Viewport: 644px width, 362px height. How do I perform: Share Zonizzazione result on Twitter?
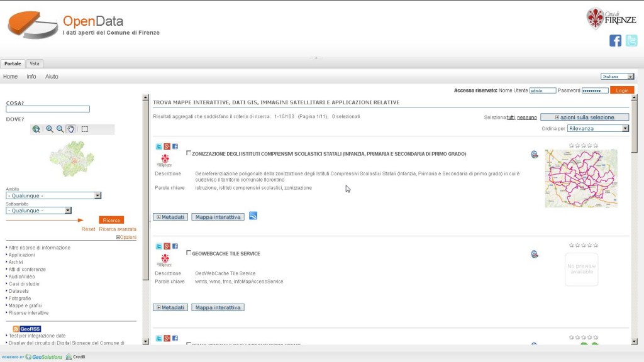pos(159,146)
